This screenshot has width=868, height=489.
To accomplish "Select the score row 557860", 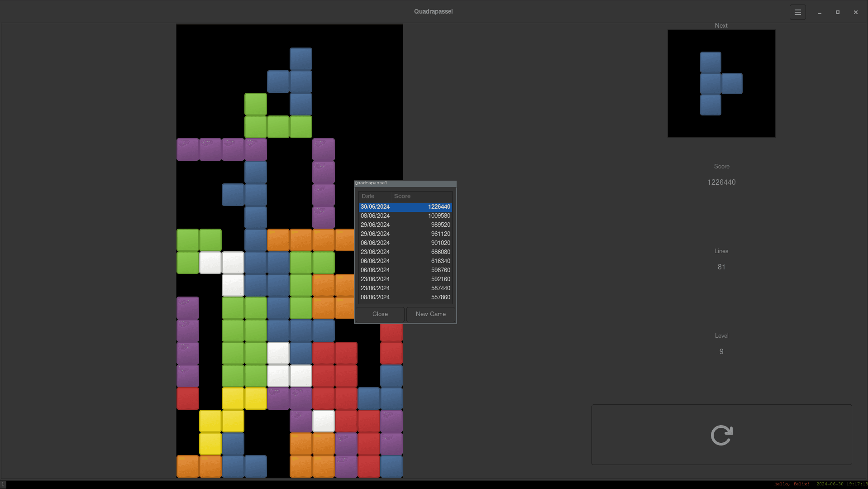I will (405, 297).
